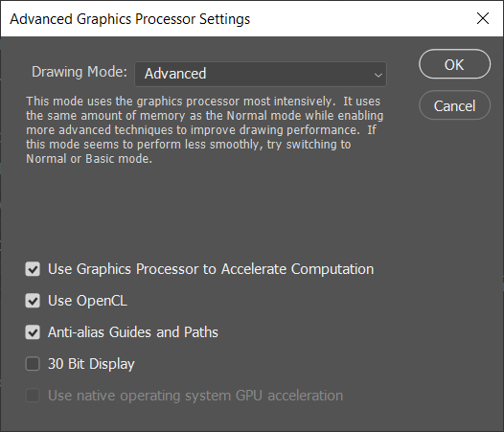Open the Drawing Mode dropdown
504x432 pixels.
click(261, 74)
